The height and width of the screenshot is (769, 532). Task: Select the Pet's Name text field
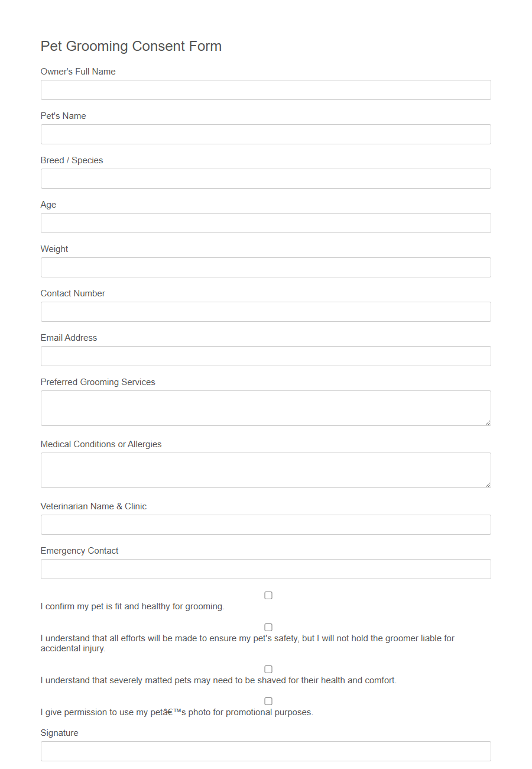265,134
